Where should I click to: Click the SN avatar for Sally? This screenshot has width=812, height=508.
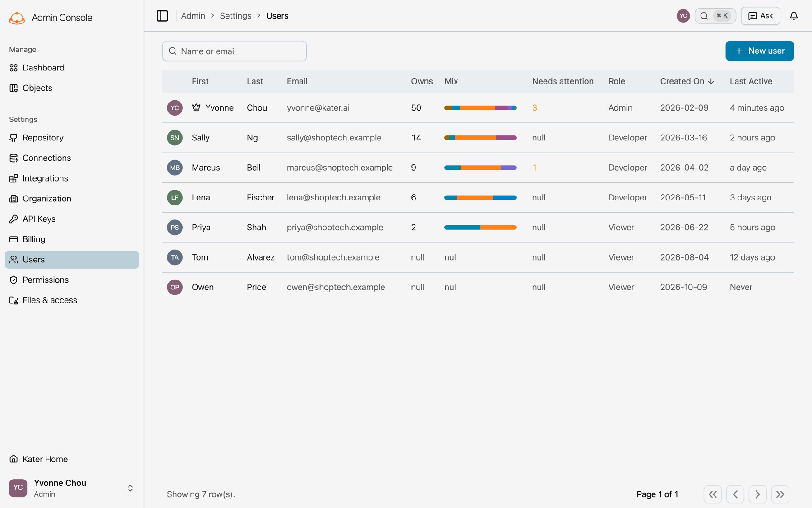pyautogui.click(x=175, y=138)
